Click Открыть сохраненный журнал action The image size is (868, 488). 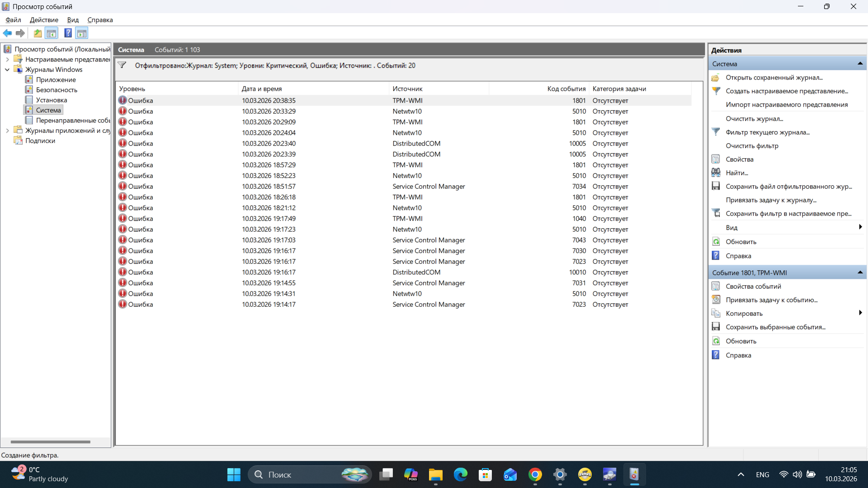[774, 77]
